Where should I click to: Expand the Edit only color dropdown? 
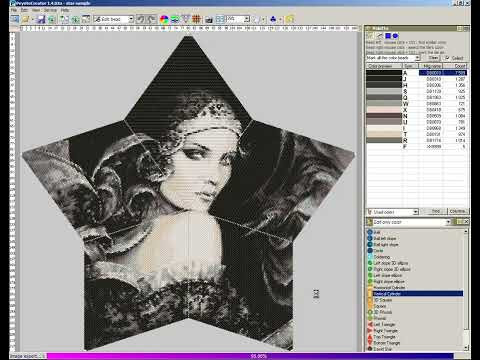448,222
